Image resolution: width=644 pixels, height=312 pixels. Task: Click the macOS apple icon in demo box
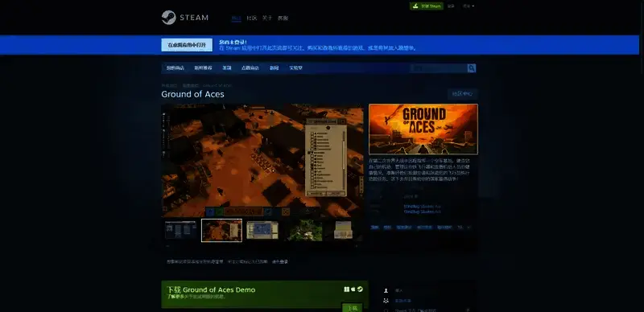pos(353,289)
